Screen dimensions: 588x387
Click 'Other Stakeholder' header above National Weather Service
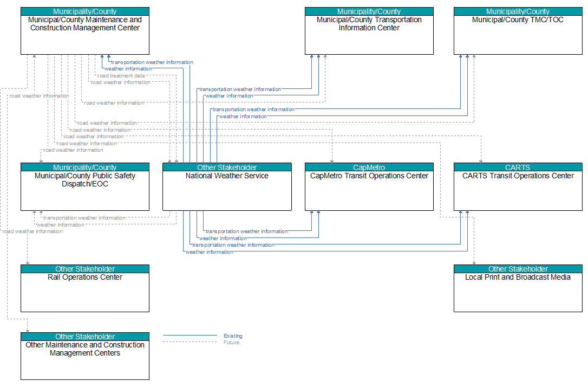[x=227, y=167]
